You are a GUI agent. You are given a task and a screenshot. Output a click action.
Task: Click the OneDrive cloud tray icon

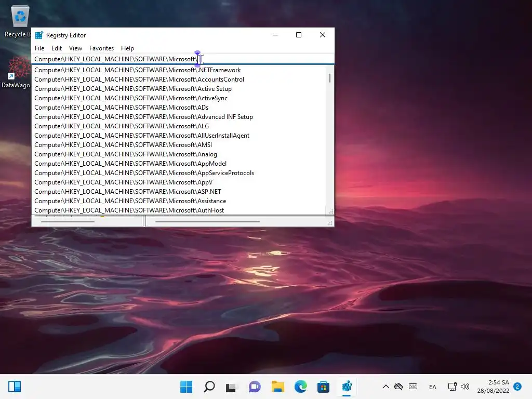click(398, 387)
